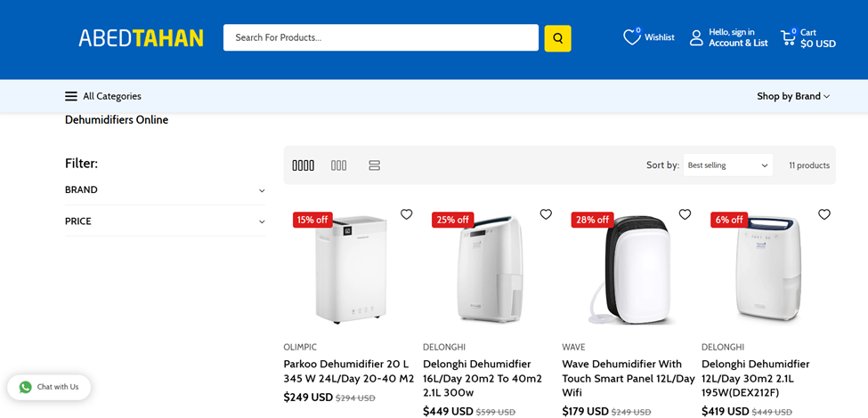This screenshot has width=868, height=418.
Task: Focus the Search For Products field
Action: 381,37
